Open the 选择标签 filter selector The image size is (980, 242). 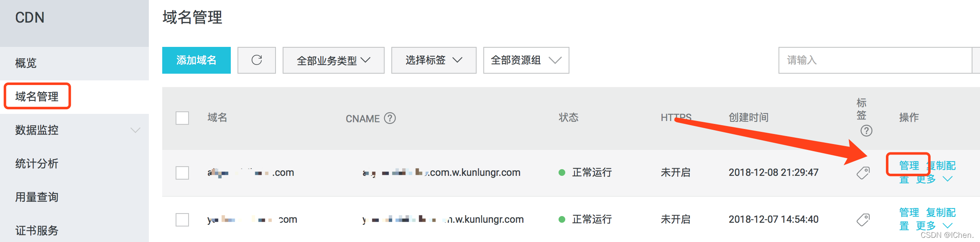433,60
